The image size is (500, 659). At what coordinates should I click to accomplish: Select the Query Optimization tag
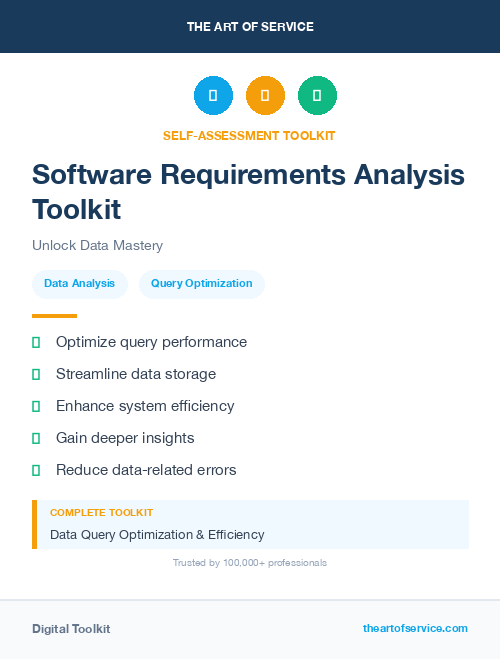tap(202, 284)
